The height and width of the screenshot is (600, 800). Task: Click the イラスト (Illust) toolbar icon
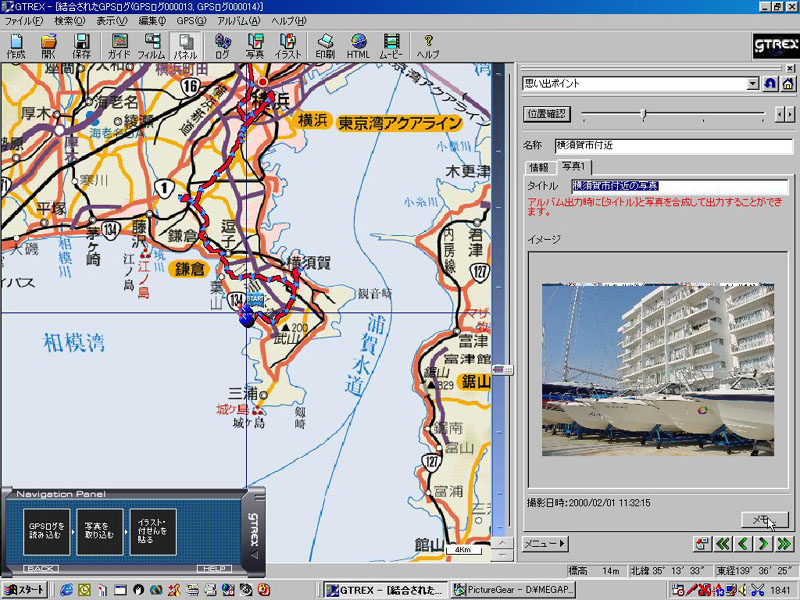[x=289, y=46]
